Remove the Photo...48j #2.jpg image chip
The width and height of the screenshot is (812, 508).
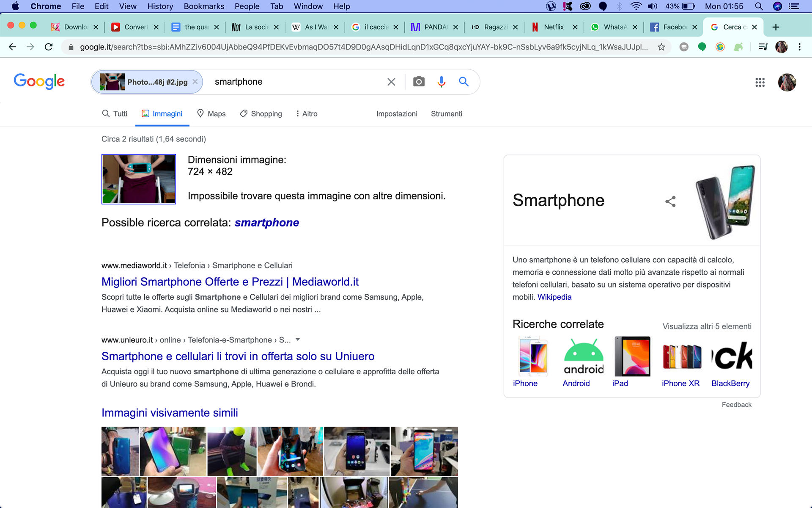tap(195, 82)
